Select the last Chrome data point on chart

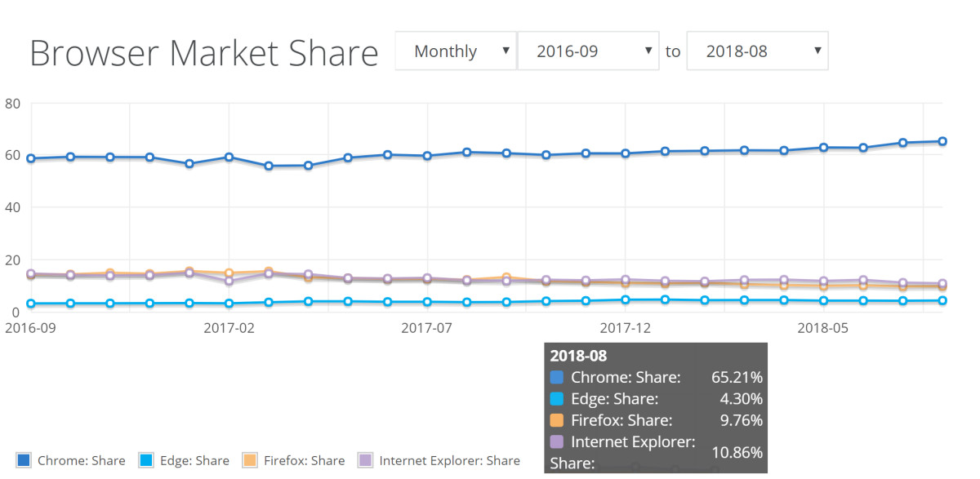942,140
